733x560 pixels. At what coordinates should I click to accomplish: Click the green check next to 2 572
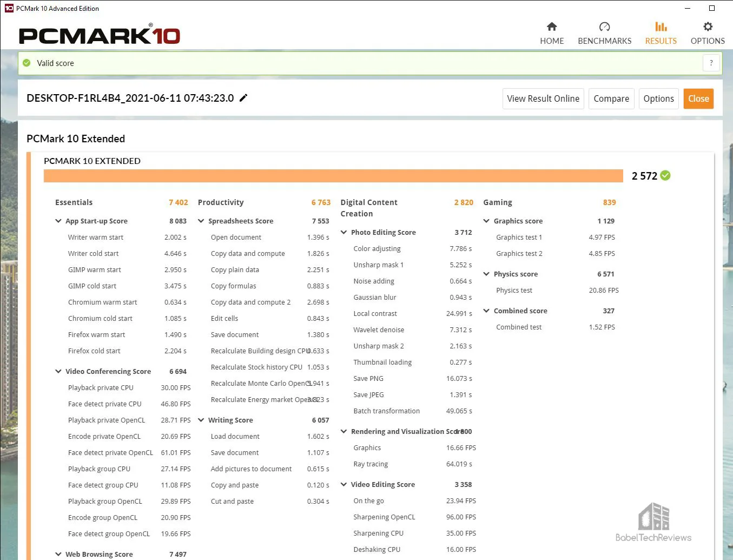tap(665, 175)
